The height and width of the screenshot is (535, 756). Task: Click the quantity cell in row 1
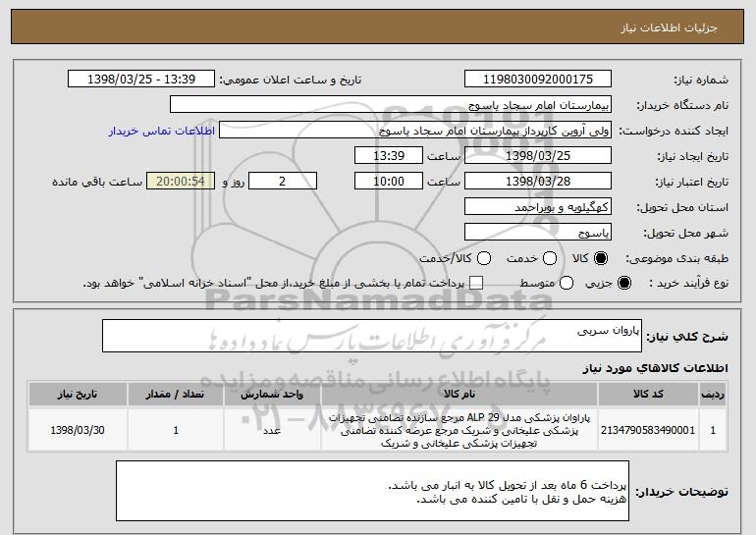(x=176, y=430)
